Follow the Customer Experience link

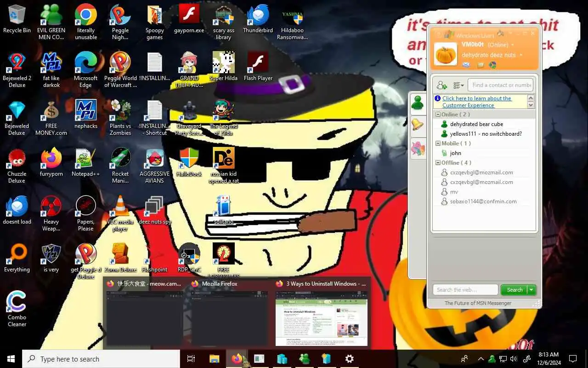476,102
